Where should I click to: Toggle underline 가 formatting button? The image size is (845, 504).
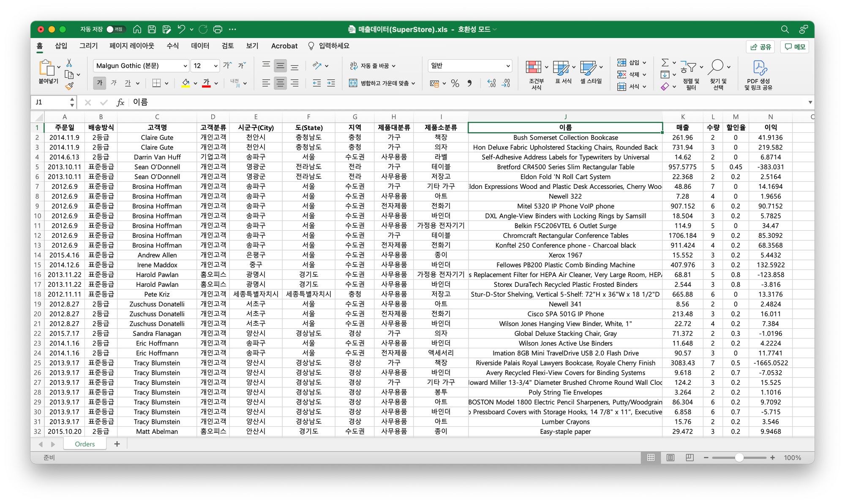point(128,83)
